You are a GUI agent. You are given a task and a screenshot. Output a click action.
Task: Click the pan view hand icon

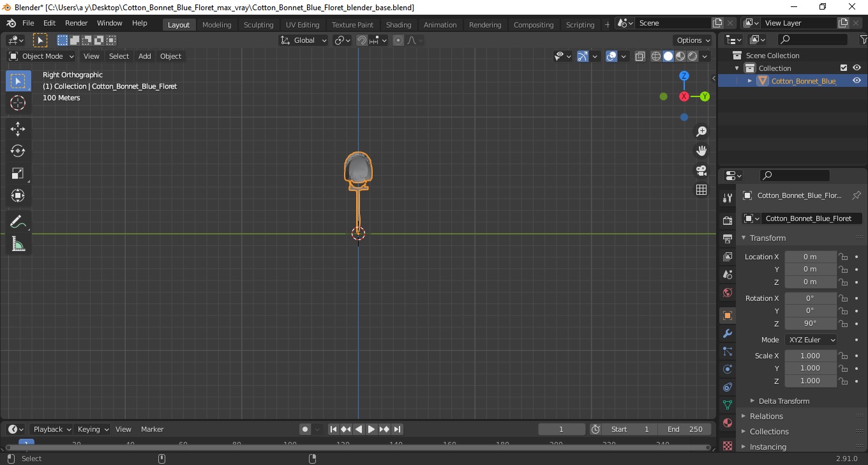[701, 151]
